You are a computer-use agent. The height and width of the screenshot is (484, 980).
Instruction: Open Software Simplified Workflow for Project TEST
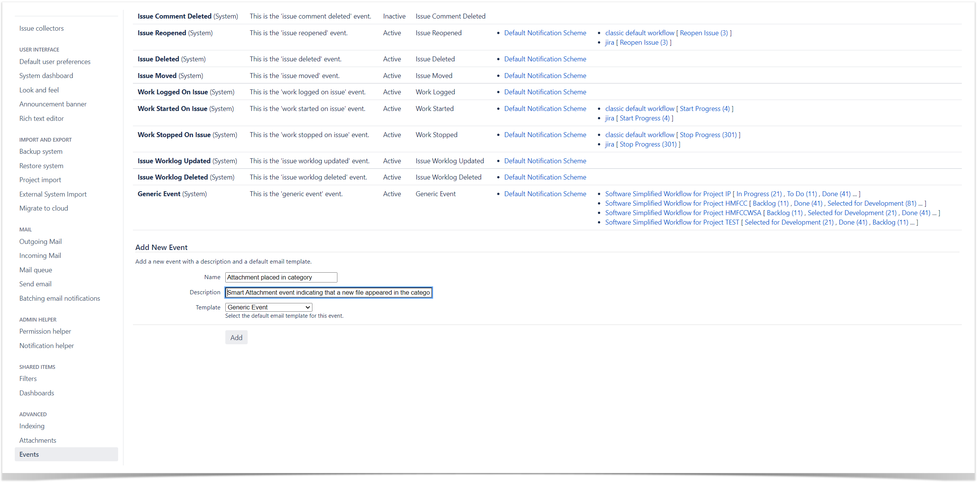coord(671,222)
